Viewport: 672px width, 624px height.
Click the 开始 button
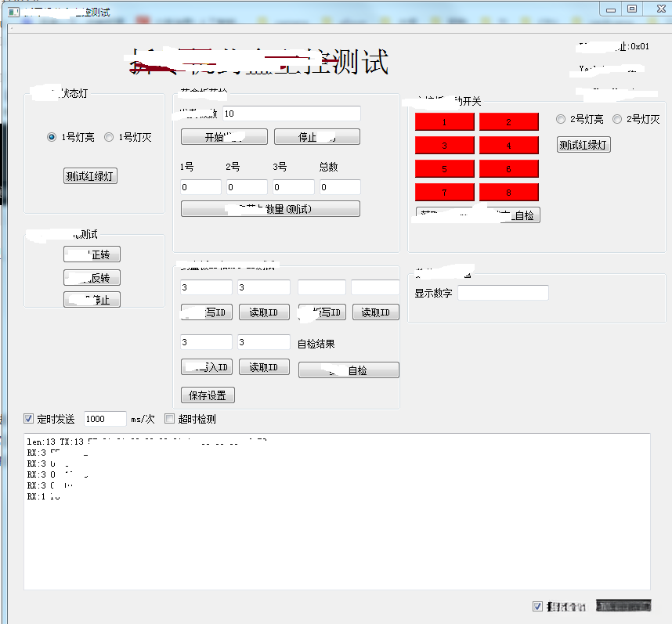224,137
